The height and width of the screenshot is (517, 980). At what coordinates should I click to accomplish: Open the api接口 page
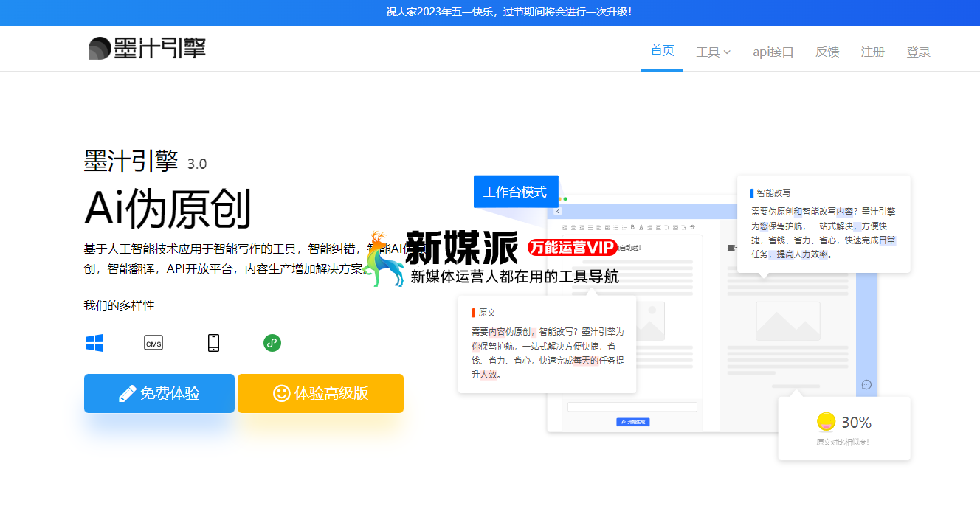tap(773, 52)
